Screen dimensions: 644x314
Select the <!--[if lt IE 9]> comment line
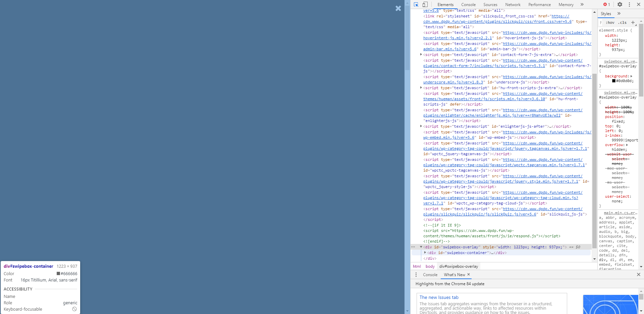(442, 225)
